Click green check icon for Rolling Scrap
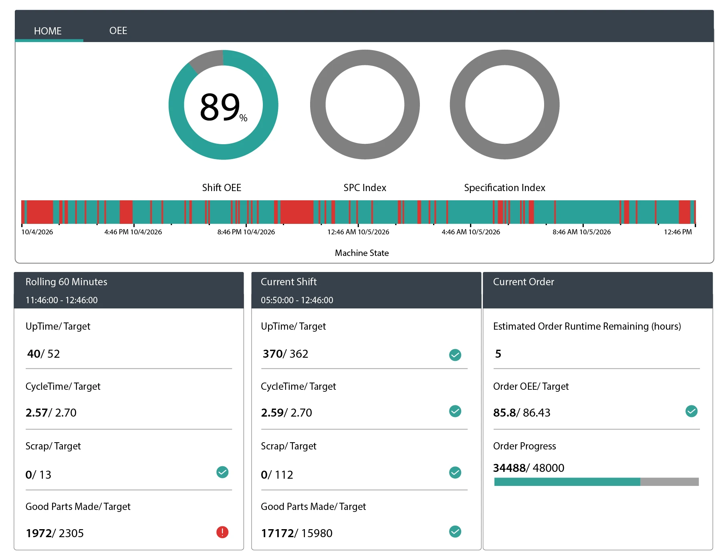 click(222, 472)
